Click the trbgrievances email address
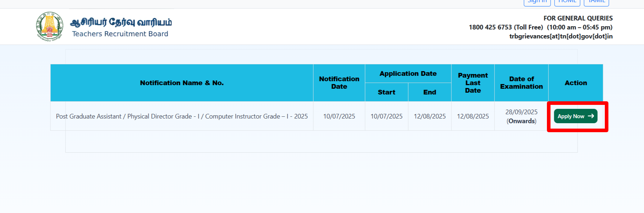644x213 pixels. pos(561,36)
